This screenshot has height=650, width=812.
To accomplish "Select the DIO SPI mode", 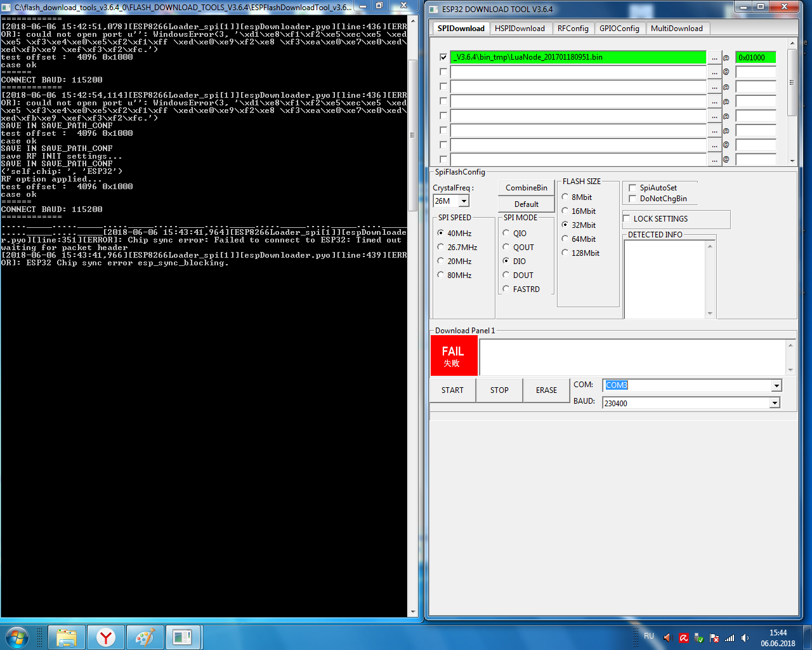I will pos(506,261).
